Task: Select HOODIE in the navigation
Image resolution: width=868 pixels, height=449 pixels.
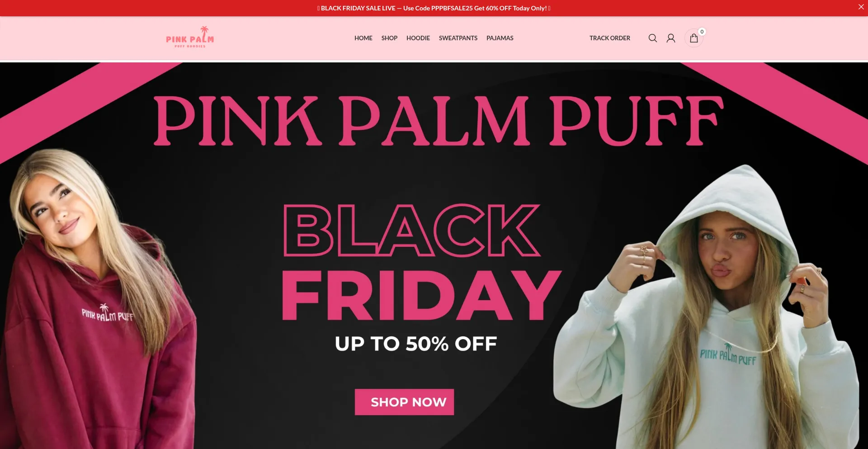Action: tap(418, 38)
